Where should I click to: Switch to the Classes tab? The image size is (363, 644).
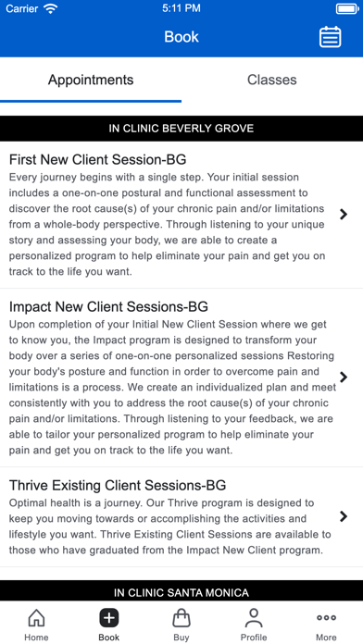271,80
